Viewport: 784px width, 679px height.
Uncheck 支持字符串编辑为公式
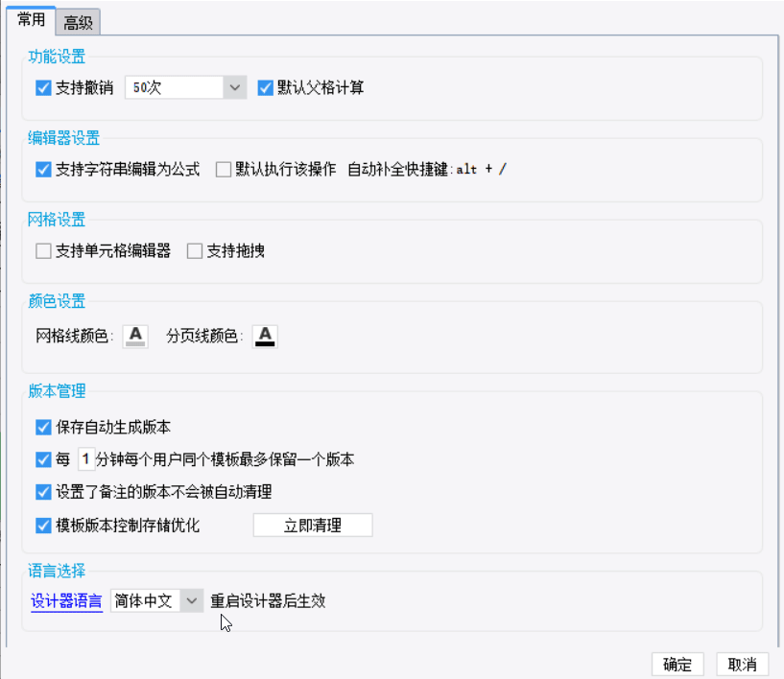pos(43,170)
